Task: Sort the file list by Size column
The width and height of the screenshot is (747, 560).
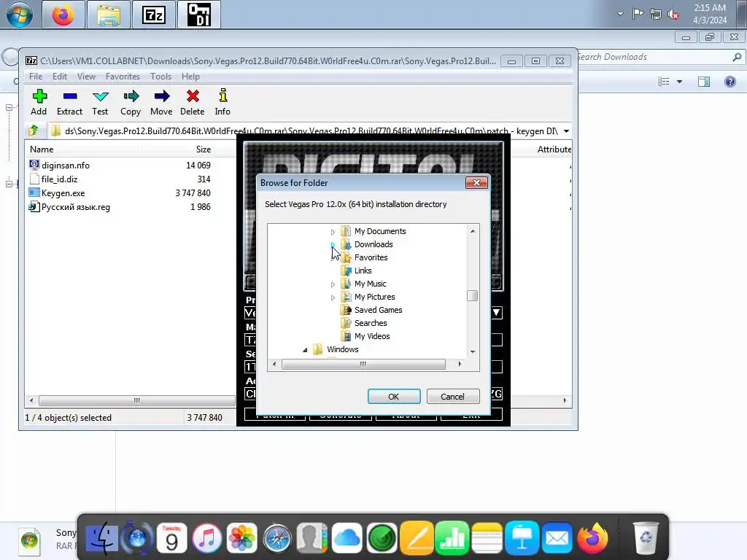Action: [x=204, y=149]
